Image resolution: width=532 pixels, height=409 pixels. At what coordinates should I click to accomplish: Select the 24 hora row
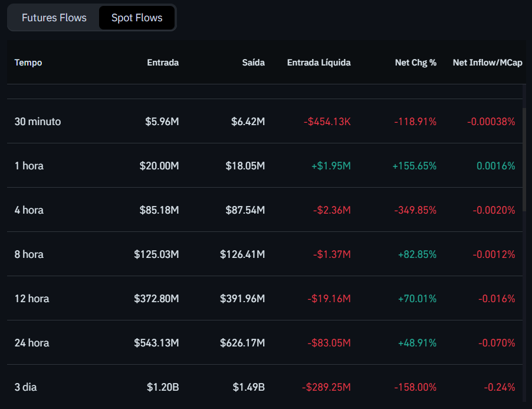click(31, 343)
